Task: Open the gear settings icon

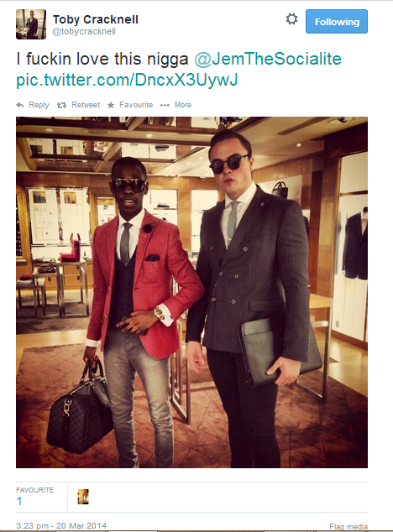Action: pos(291,19)
